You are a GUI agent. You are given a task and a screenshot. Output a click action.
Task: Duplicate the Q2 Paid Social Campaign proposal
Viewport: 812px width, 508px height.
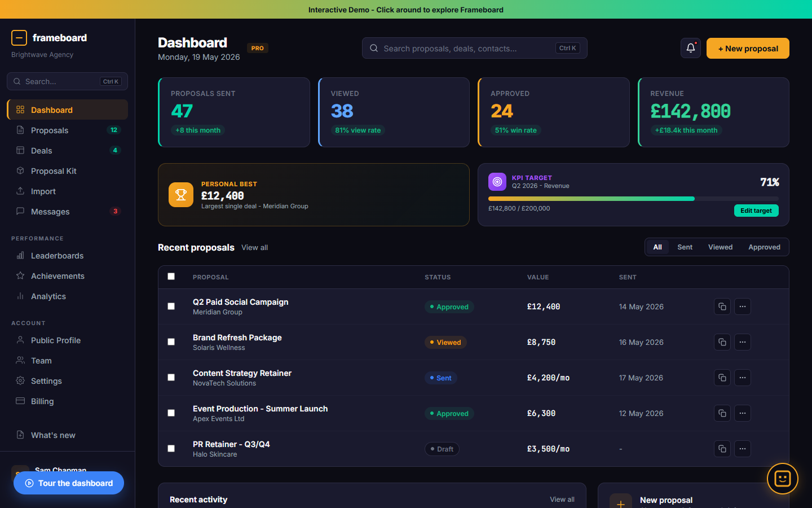(x=722, y=306)
